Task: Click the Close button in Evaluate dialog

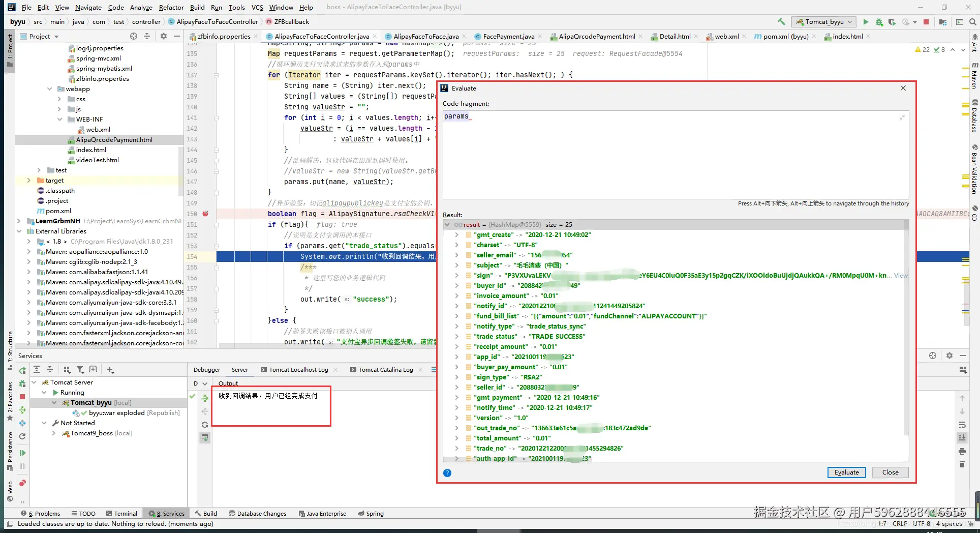Action: [x=890, y=472]
